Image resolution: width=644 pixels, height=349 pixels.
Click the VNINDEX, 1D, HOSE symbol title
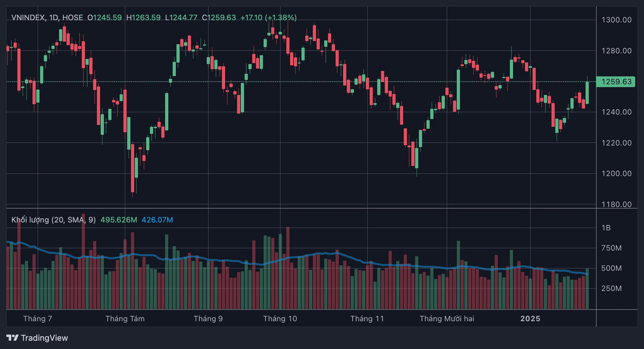[47, 17]
